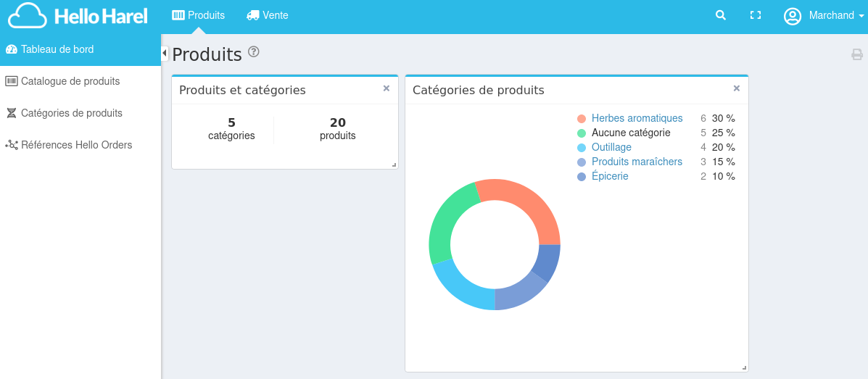Click the Herbes aromatiques legend link
The height and width of the screenshot is (379, 868).
[637, 118]
